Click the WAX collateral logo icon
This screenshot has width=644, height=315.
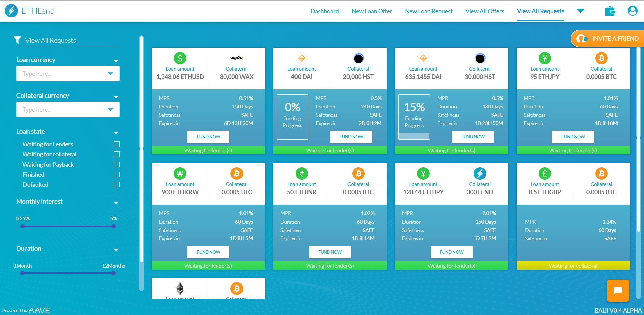click(236, 58)
